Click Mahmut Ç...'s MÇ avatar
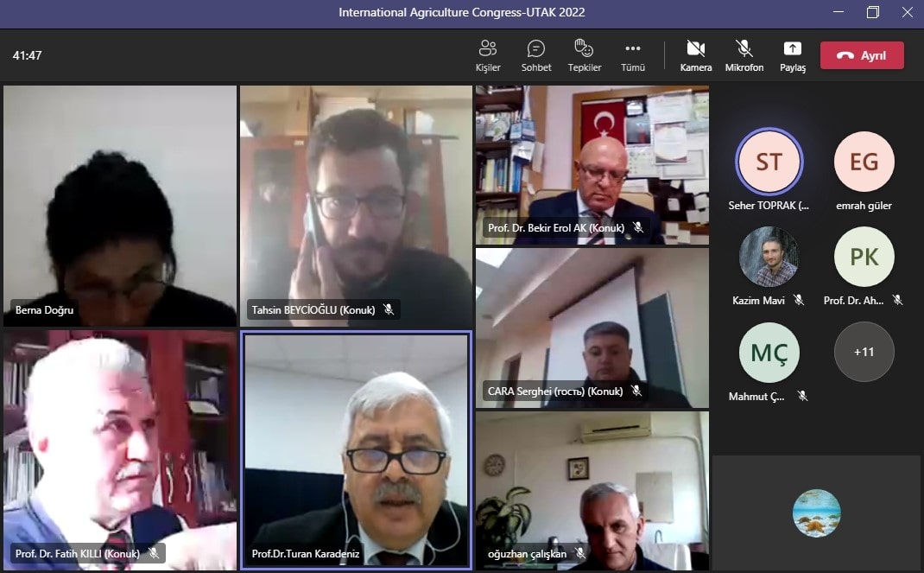This screenshot has height=573, width=924. (769, 352)
